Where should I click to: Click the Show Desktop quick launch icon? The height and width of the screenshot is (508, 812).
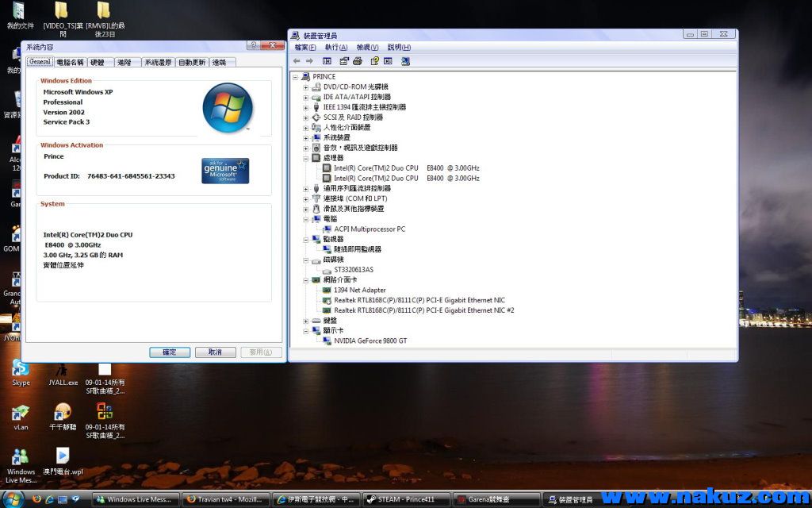coord(63,500)
